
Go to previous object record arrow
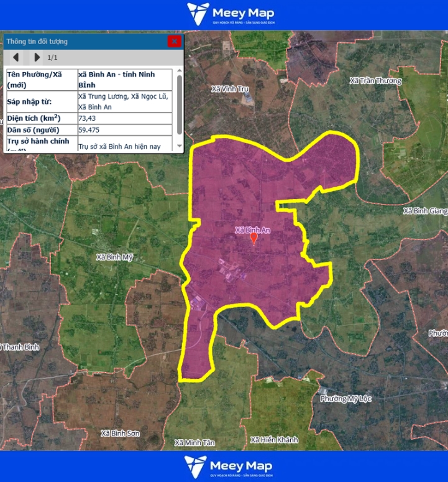pos(16,58)
